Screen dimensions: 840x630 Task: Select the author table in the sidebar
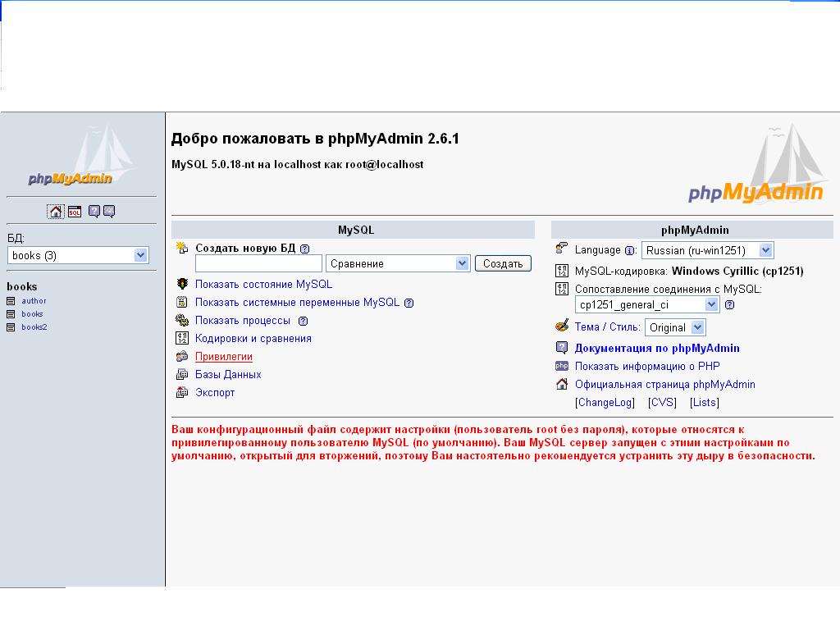point(34,301)
